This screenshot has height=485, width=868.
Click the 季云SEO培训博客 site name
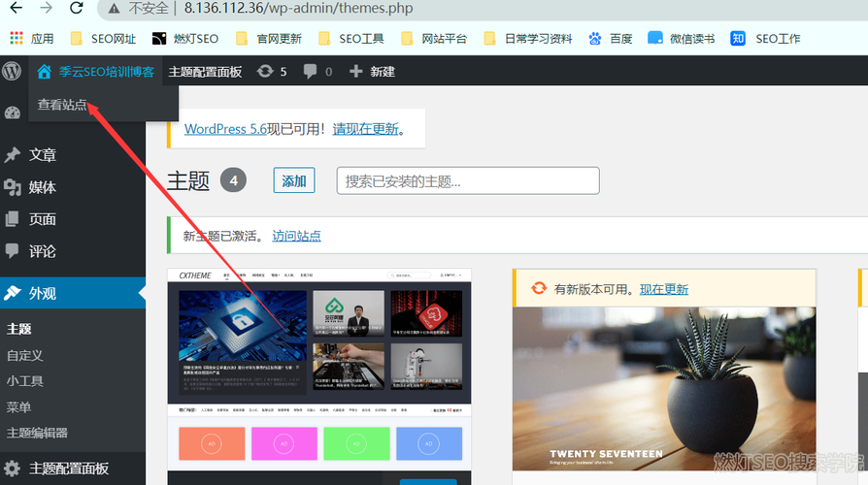[x=96, y=72]
